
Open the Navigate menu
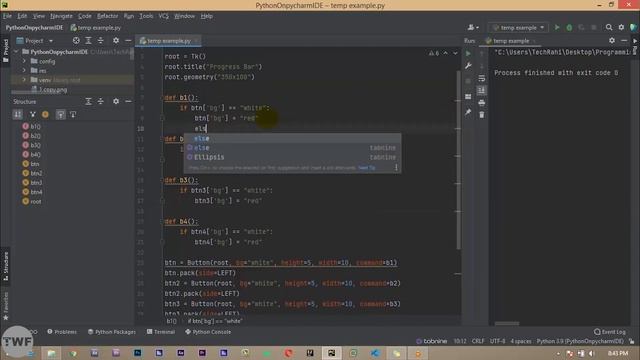(x=61, y=16)
